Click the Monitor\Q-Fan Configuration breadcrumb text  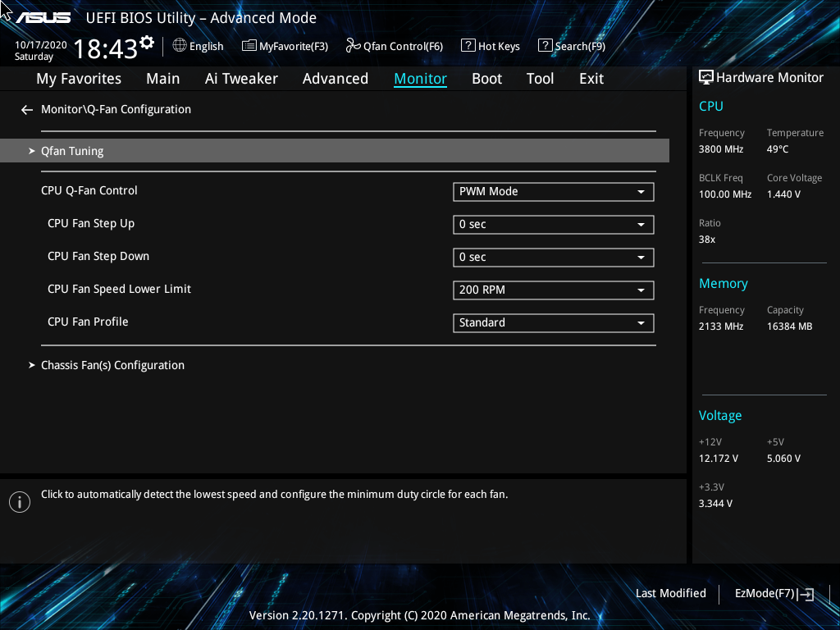coord(116,109)
